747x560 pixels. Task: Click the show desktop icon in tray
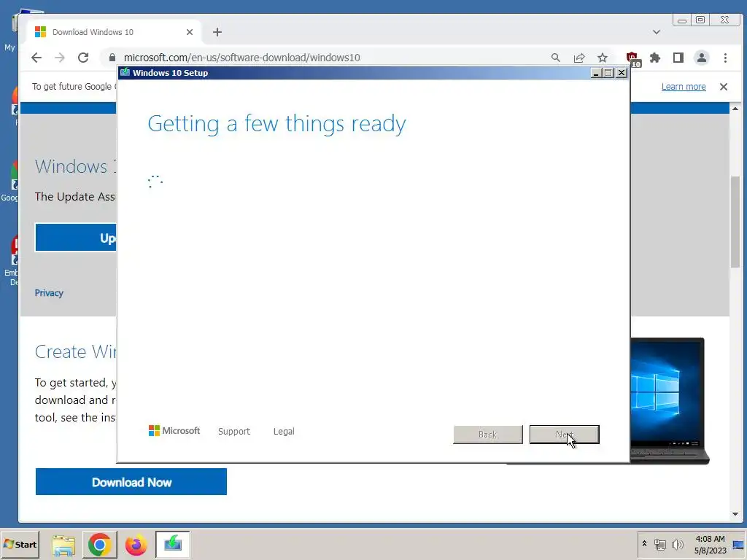pyautogui.click(x=738, y=545)
